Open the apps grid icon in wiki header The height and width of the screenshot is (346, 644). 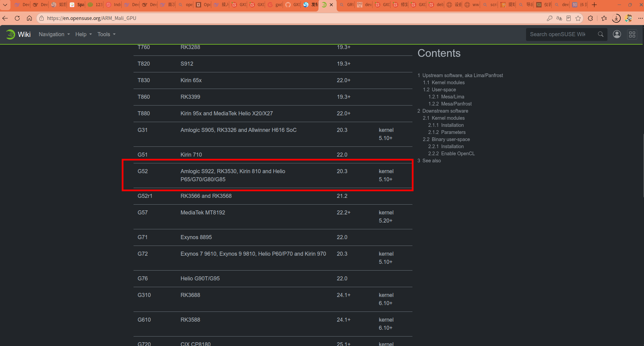coord(632,34)
